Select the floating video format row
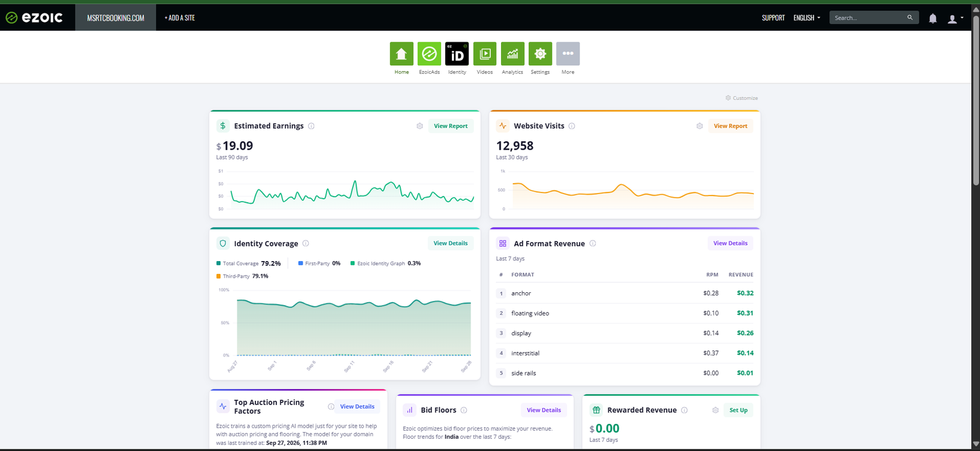This screenshot has width=980, height=451. click(625, 313)
